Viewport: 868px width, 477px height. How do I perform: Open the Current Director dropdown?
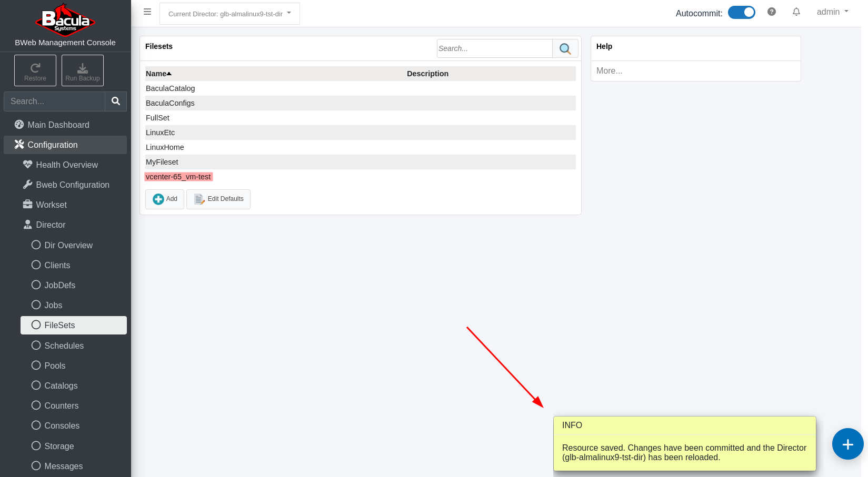pyautogui.click(x=230, y=14)
